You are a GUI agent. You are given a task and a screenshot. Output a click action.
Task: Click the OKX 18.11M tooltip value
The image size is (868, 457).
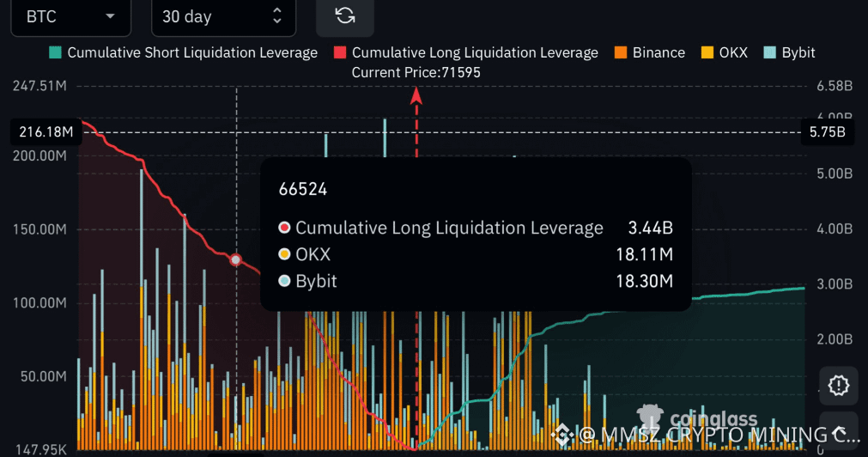645,254
